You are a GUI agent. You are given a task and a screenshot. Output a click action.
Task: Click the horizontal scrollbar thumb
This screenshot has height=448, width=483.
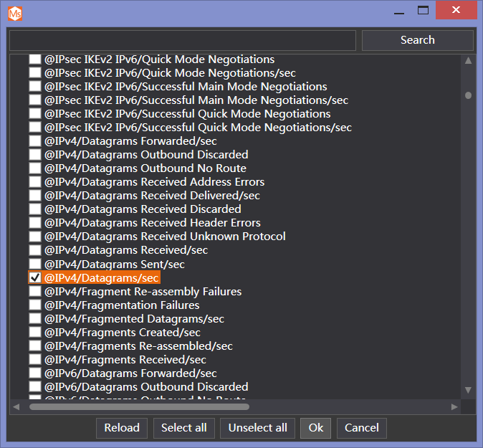pyautogui.click(x=138, y=406)
